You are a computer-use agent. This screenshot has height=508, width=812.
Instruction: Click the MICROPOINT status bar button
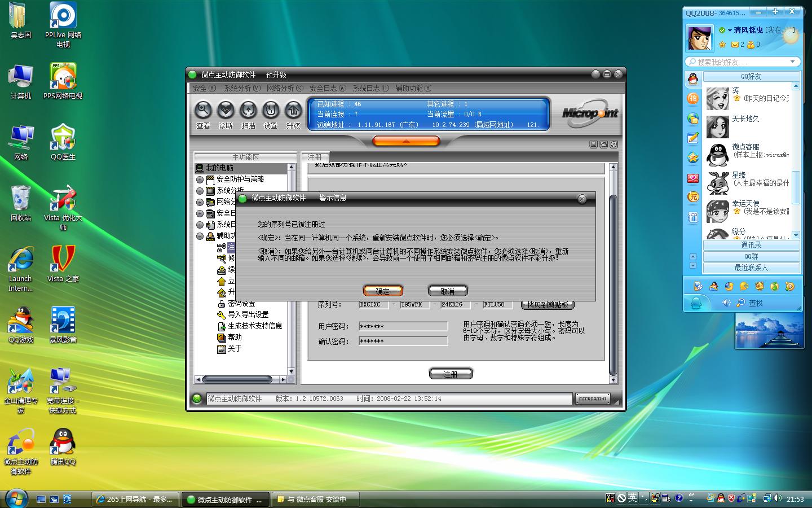pyautogui.click(x=592, y=398)
